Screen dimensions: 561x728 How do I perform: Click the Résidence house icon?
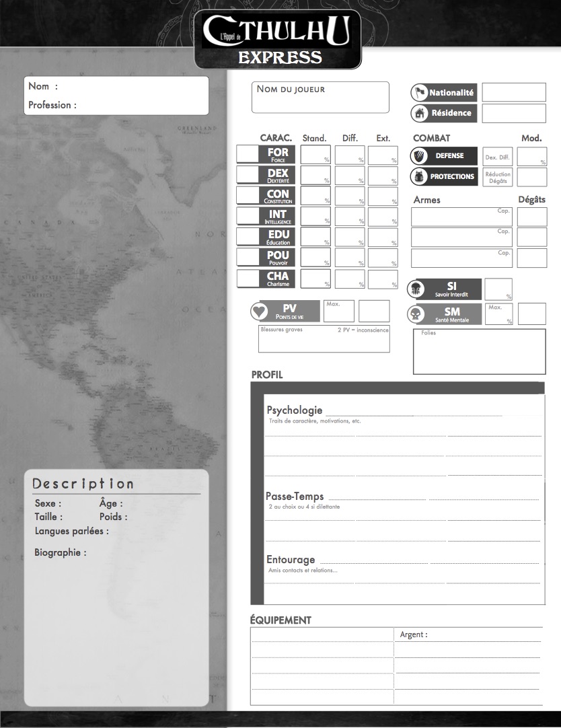[x=420, y=113]
